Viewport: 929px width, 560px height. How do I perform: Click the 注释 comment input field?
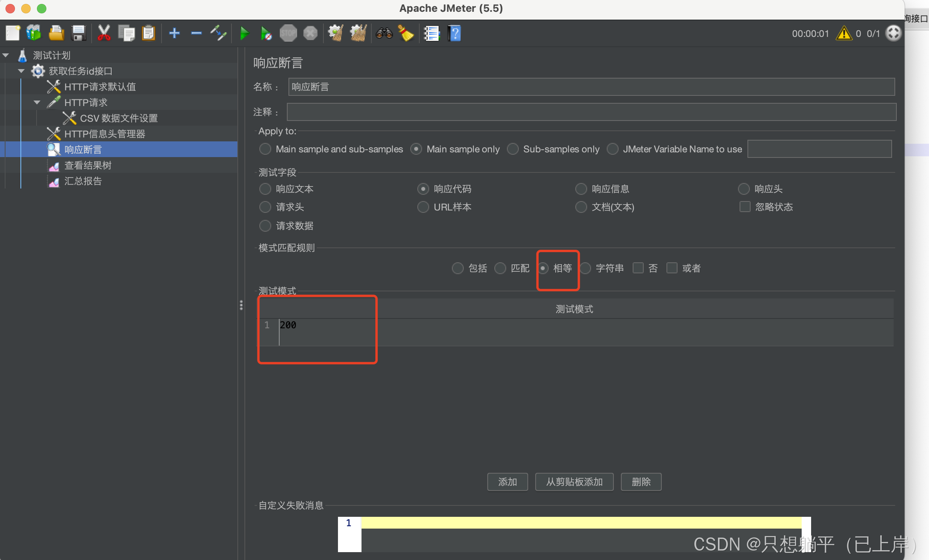[x=591, y=112]
